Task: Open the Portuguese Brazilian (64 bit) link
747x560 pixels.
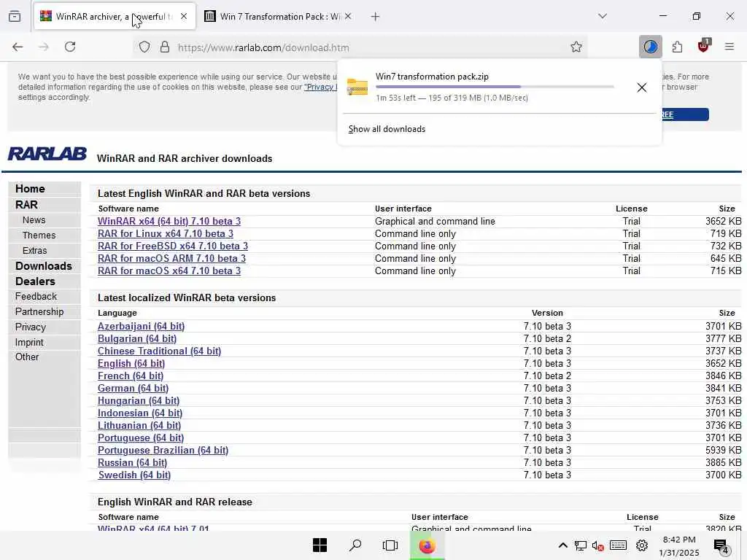Action: click(x=163, y=450)
